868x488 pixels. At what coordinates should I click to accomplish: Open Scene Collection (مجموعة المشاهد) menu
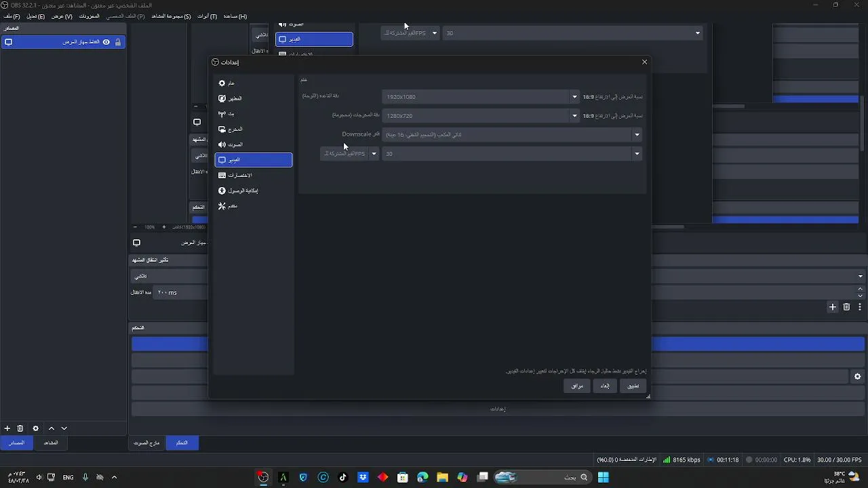pos(170,16)
